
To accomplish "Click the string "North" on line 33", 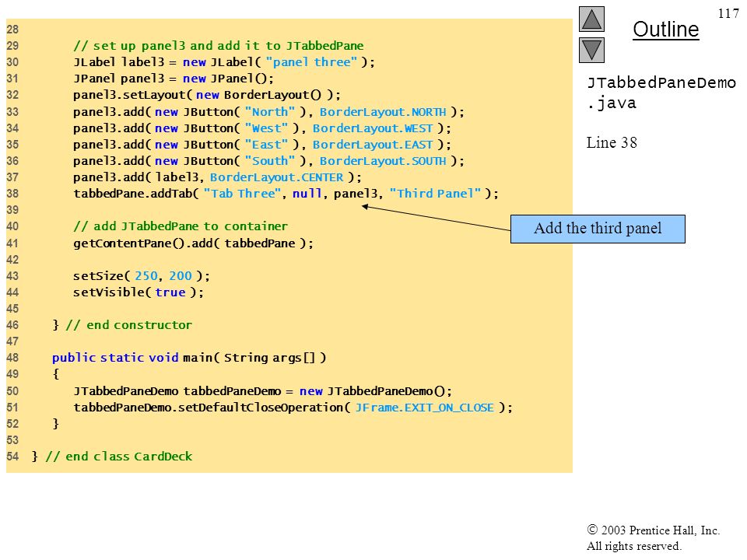I will [270, 112].
